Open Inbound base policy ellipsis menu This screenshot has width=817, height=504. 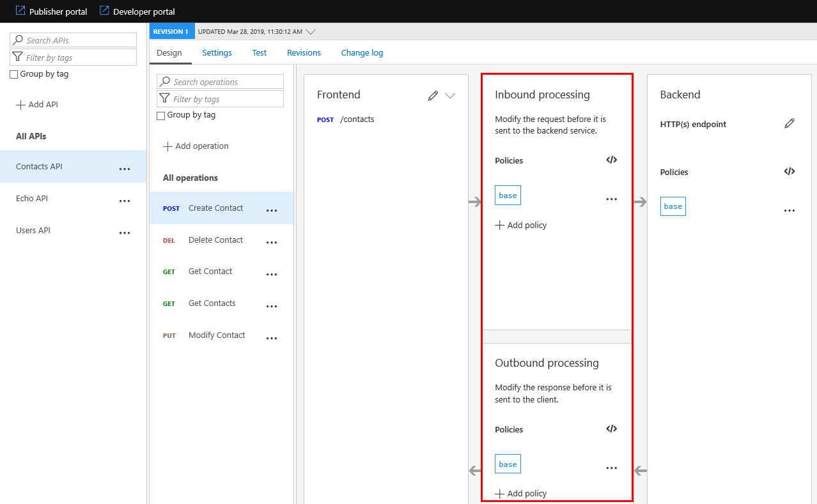click(612, 199)
